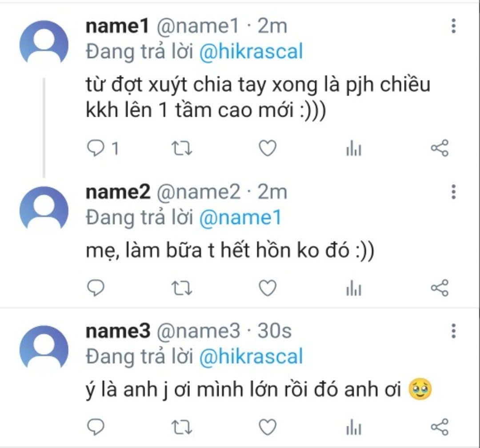Like name1's tweet

pos(268,148)
